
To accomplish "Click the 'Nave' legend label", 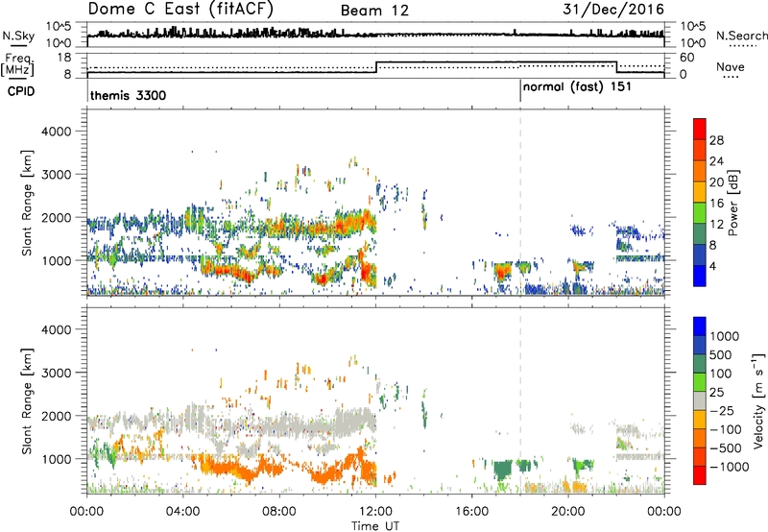I will click(730, 66).
